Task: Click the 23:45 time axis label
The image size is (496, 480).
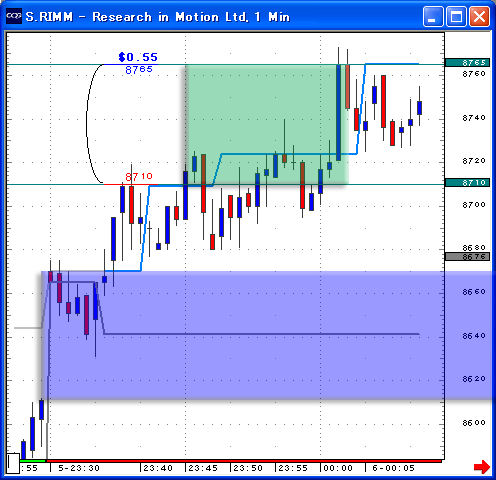Action: (203, 468)
